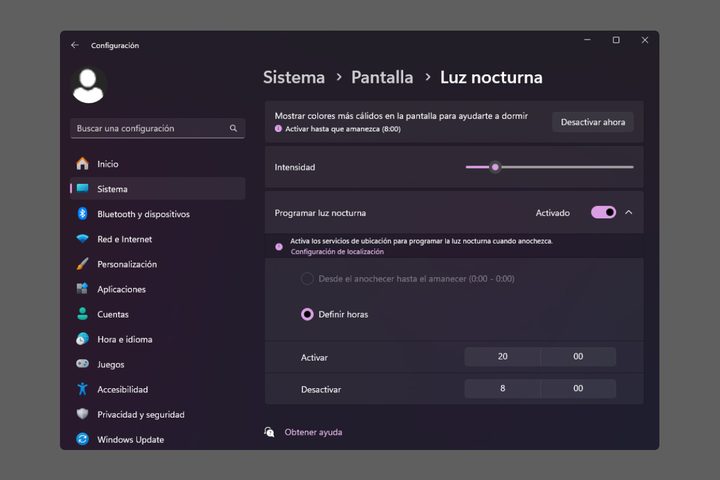Open the Activar hour selector showing 20
720x480 pixels.
coord(502,356)
